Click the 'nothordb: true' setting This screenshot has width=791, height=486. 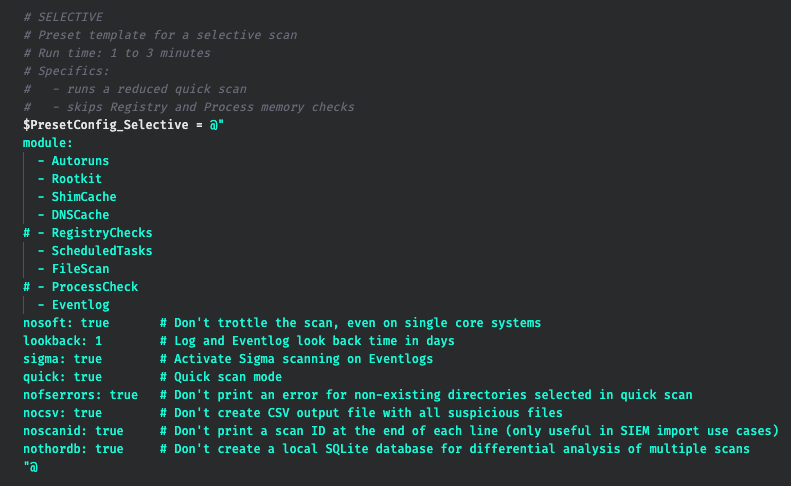[73, 449]
